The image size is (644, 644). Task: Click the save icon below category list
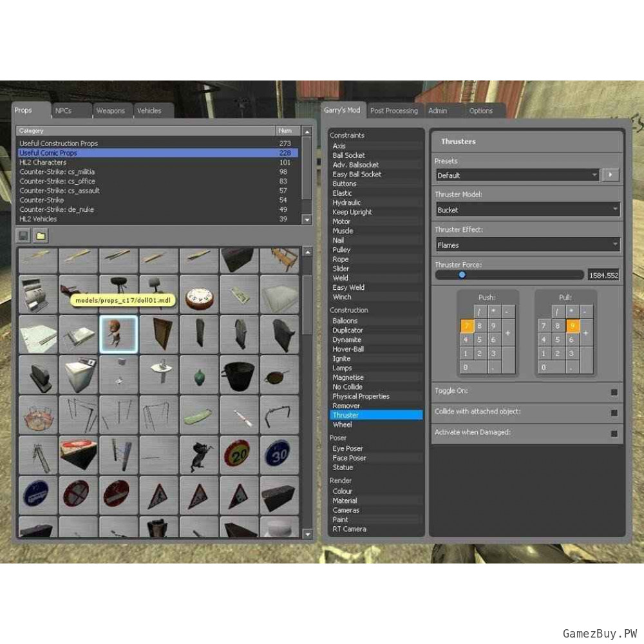click(23, 236)
